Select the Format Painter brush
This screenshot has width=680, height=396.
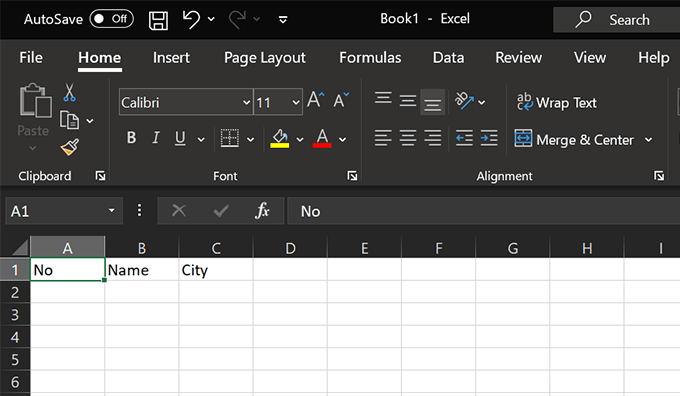70,147
